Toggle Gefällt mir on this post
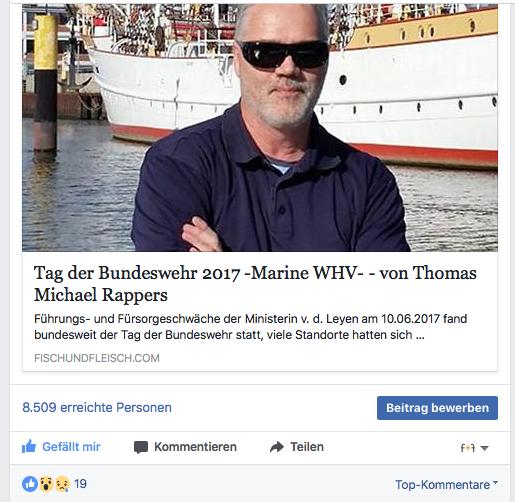The width and height of the screenshot is (515, 502). [x=61, y=447]
